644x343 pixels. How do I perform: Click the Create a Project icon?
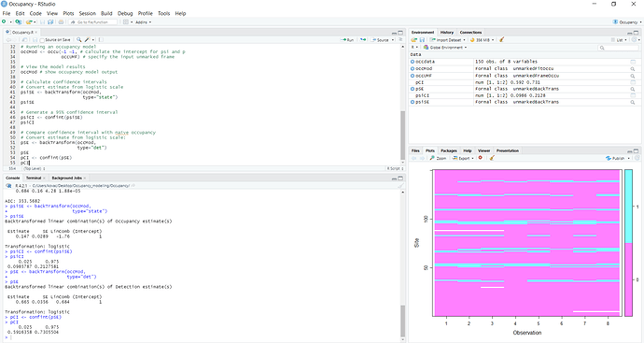click(x=18, y=21)
